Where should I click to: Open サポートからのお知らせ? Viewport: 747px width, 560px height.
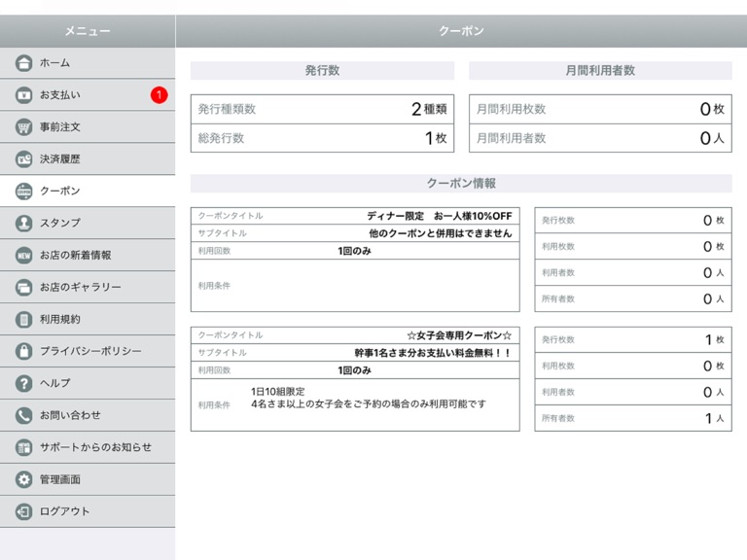88,447
